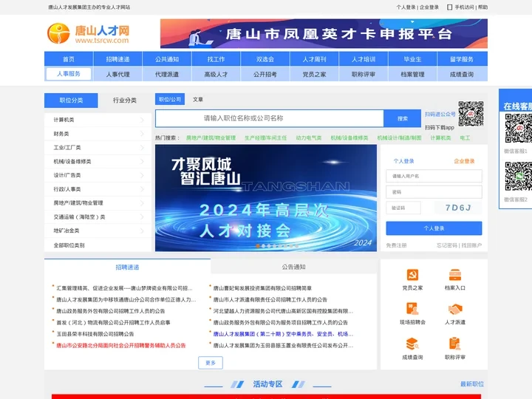
Task: Open 企业登录 link in top bar
Action: [x=429, y=7]
